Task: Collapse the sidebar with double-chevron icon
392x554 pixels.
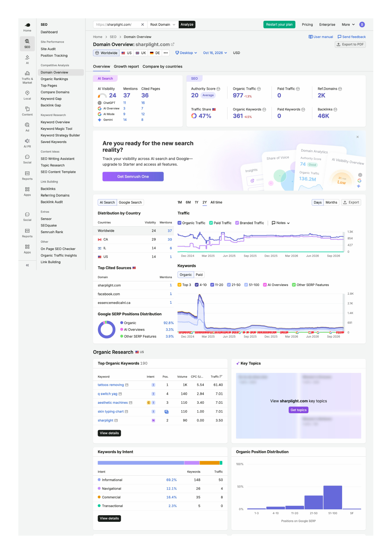Action: pyautogui.click(x=27, y=265)
